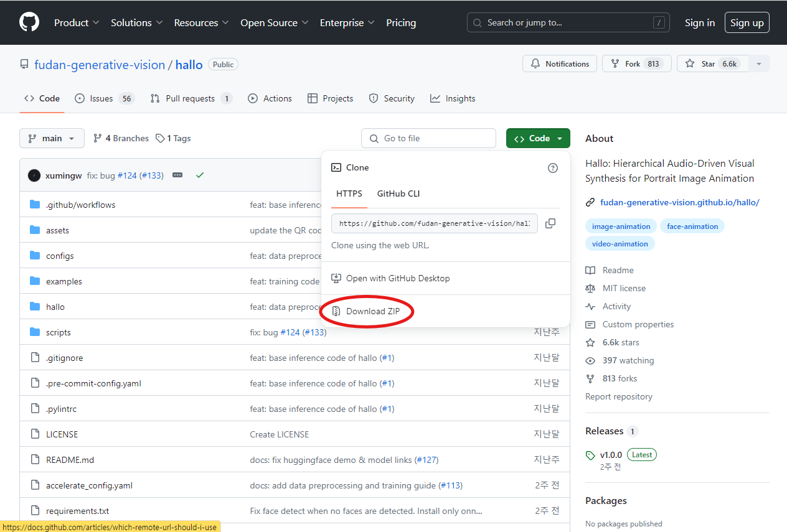The height and width of the screenshot is (532, 787).
Task: Click Download ZIP
Action: point(373,311)
